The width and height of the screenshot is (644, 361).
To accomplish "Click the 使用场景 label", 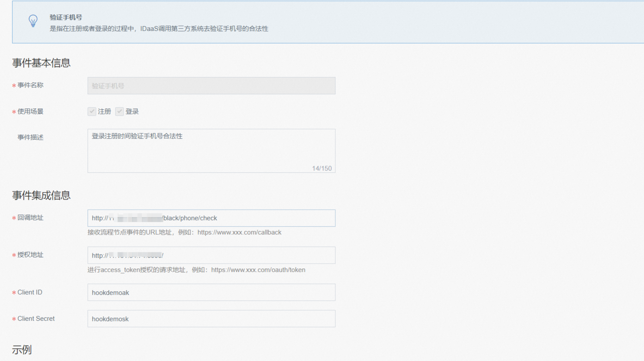I will (30, 111).
